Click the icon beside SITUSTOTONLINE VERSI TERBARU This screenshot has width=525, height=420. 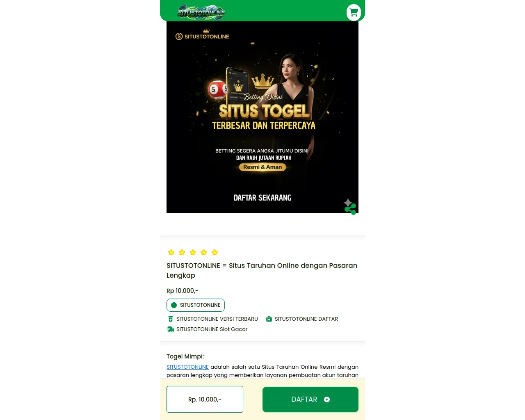pyautogui.click(x=171, y=319)
